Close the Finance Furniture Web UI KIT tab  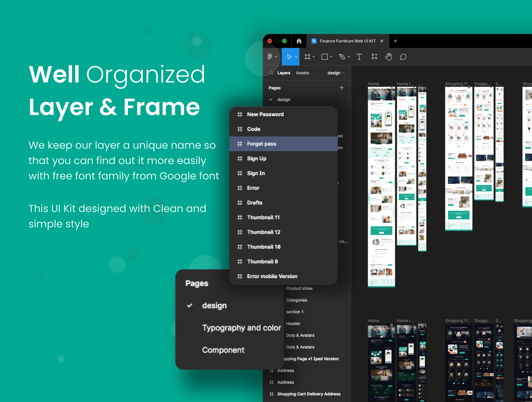click(x=382, y=41)
